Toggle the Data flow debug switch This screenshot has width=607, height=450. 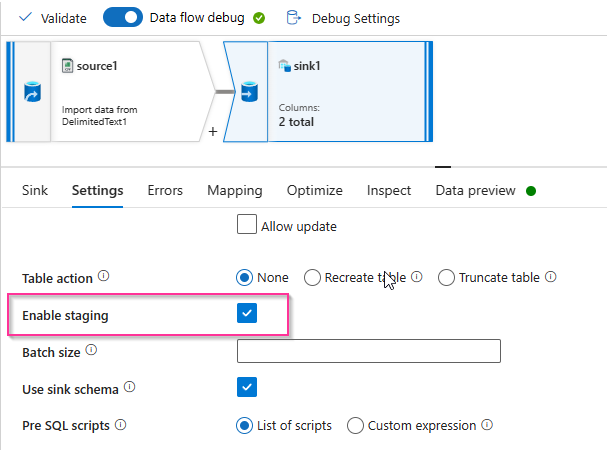coord(122,18)
